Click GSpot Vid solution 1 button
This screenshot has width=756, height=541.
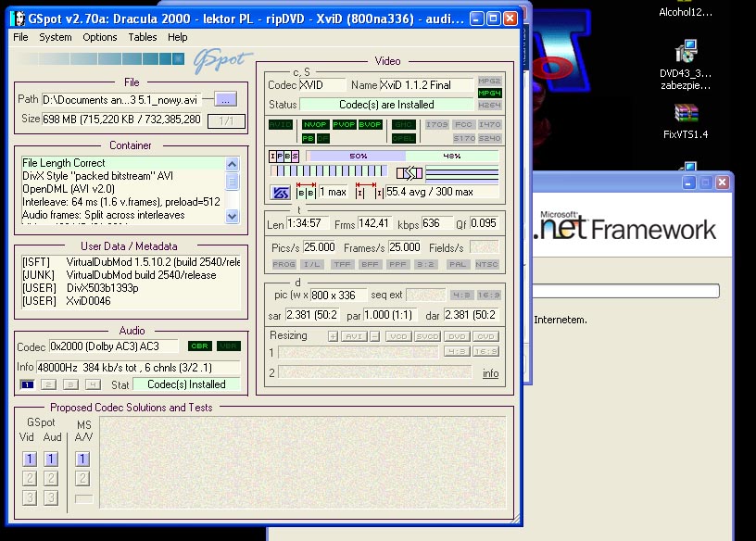tap(30, 459)
